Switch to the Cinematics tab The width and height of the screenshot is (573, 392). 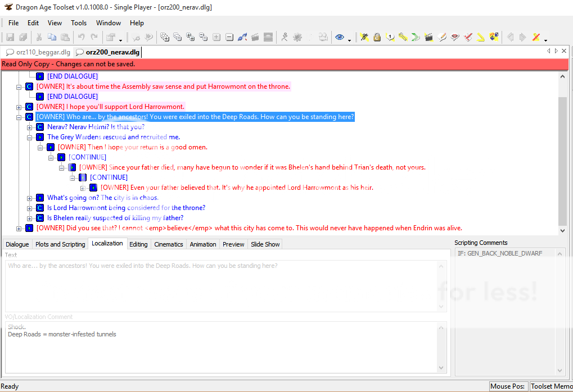pos(169,244)
